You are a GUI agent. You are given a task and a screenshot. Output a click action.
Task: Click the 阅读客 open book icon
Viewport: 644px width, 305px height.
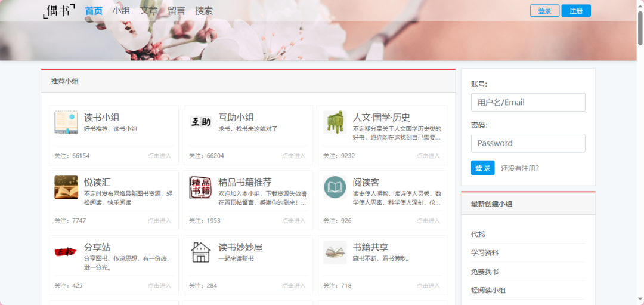pyautogui.click(x=335, y=187)
